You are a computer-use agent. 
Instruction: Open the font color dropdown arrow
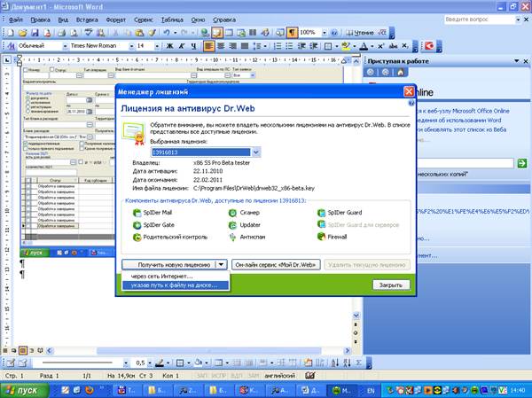click(x=372, y=46)
